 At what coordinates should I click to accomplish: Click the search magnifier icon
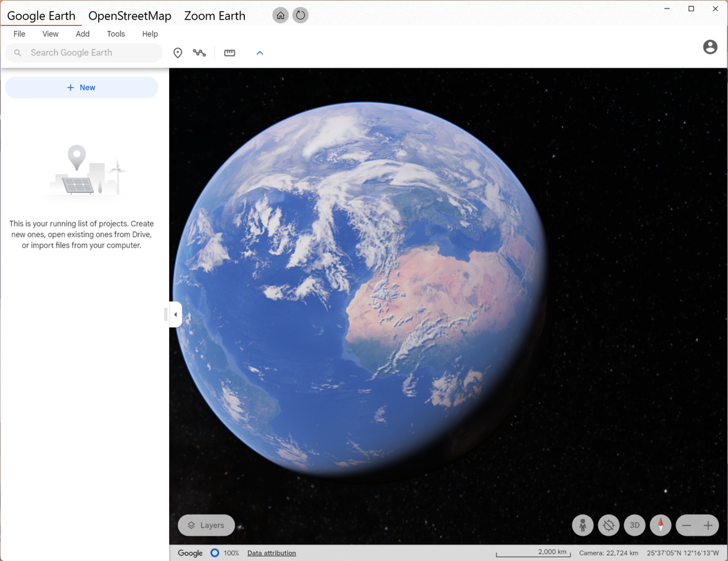pyautogui.click(x=18, y=53)
